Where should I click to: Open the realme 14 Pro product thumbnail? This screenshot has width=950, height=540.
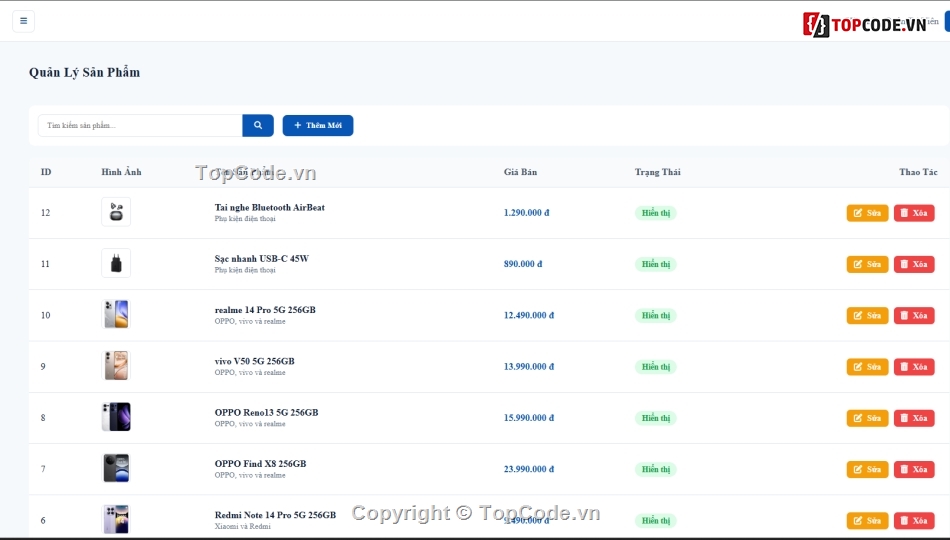(x=116, y=315)
